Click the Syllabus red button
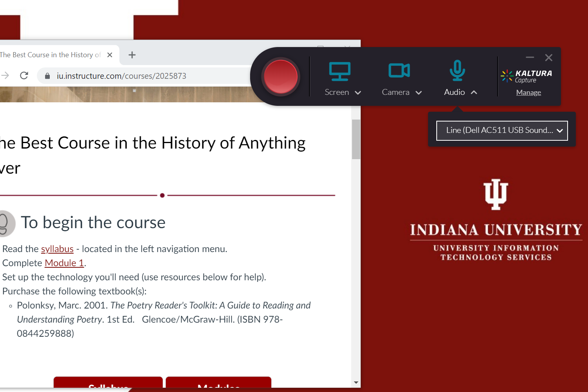 tap(108, 383)
